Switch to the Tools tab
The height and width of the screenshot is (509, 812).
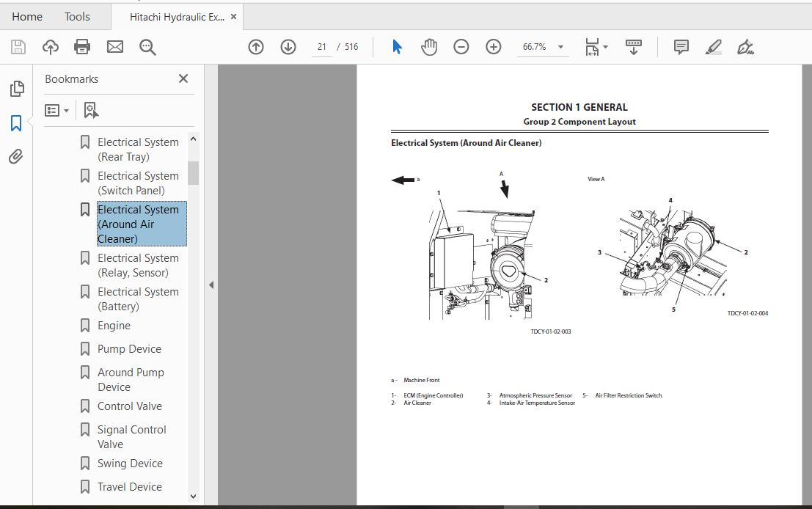pyautogui.click(x=77, y=17)
